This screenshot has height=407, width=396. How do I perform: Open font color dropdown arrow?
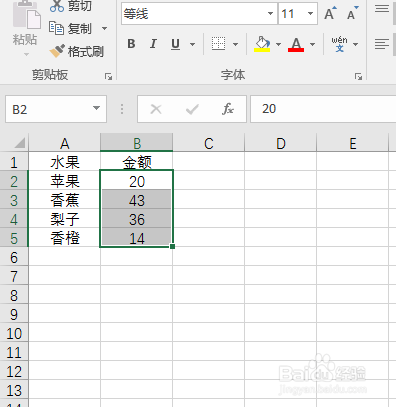(312, 44)
